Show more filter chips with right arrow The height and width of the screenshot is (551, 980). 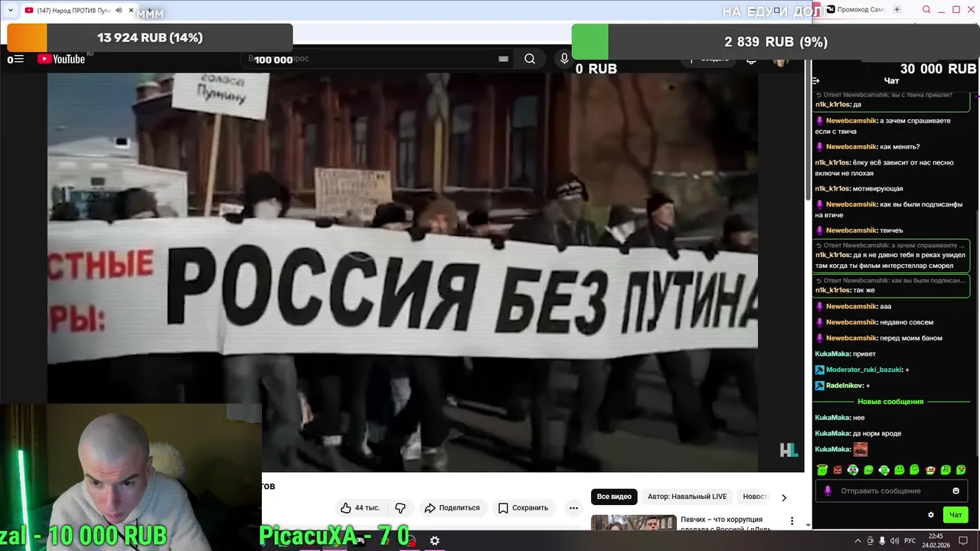pyautogui.click(x=783, y=497)
